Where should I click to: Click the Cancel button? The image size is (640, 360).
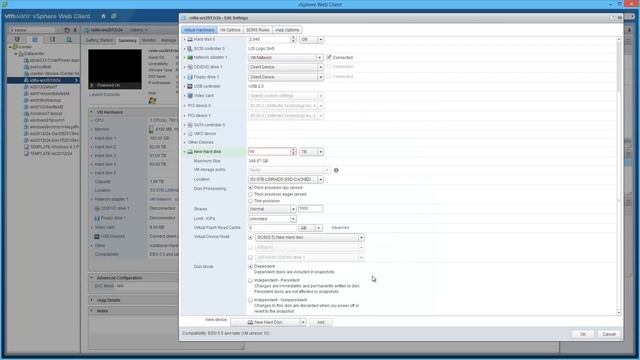(609, 334)
